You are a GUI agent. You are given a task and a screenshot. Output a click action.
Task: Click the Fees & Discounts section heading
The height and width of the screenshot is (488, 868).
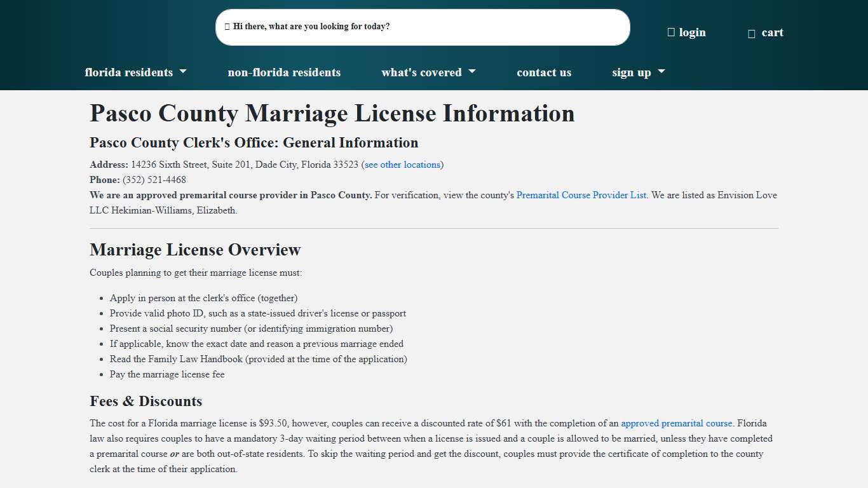click(x=146, y=401)
